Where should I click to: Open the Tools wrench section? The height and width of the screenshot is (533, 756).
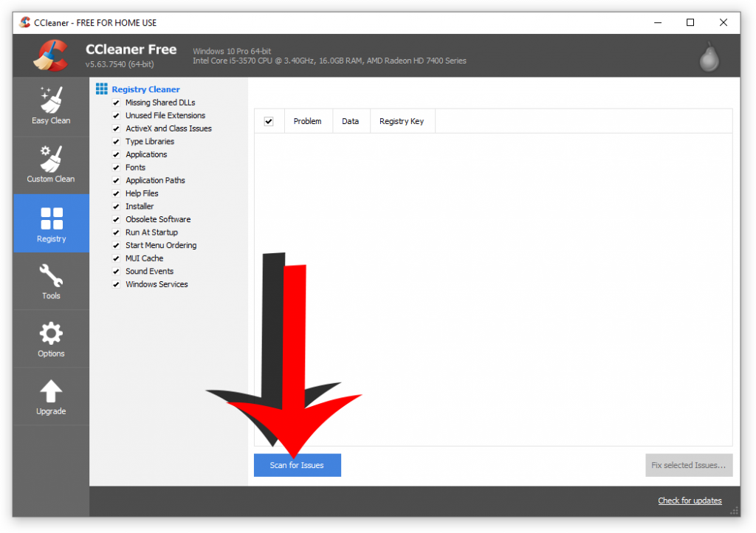[x=51, y=281]
